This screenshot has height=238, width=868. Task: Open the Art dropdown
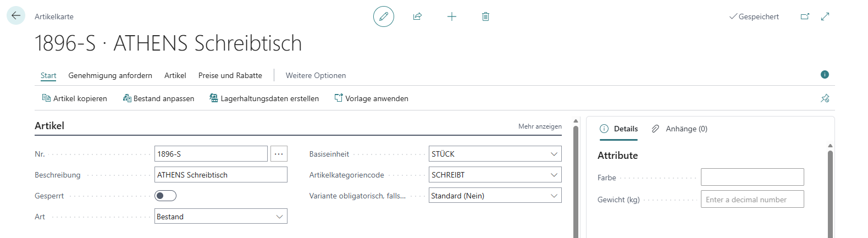pos(221,217)
